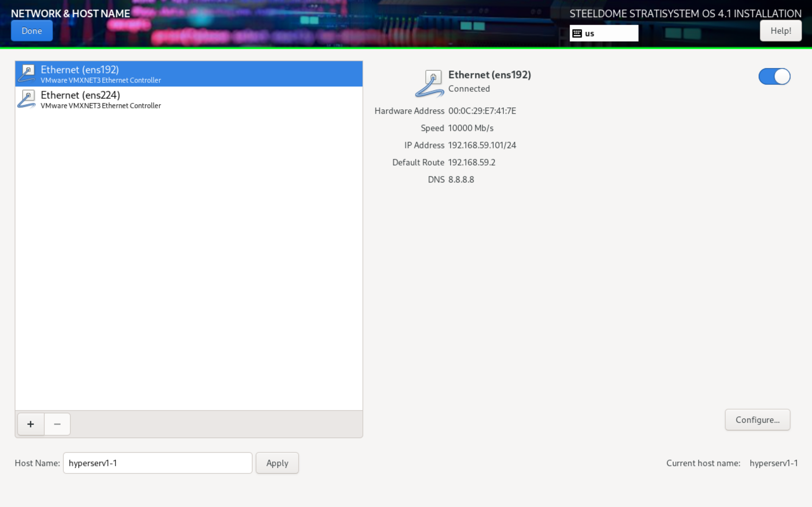Click the IP Address value 192.168.59.101/24
The height and width of the screenshot is (507, 812).
pyautogui.click(x=482, y=145)
